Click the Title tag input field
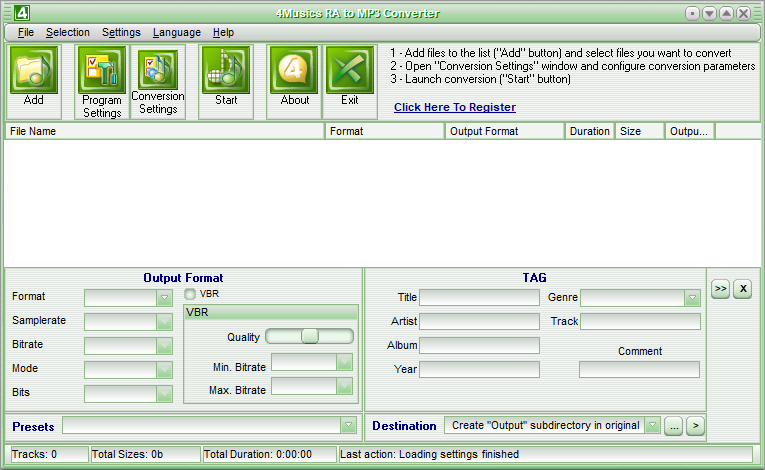Screen dimensions: 765x470 480,298
